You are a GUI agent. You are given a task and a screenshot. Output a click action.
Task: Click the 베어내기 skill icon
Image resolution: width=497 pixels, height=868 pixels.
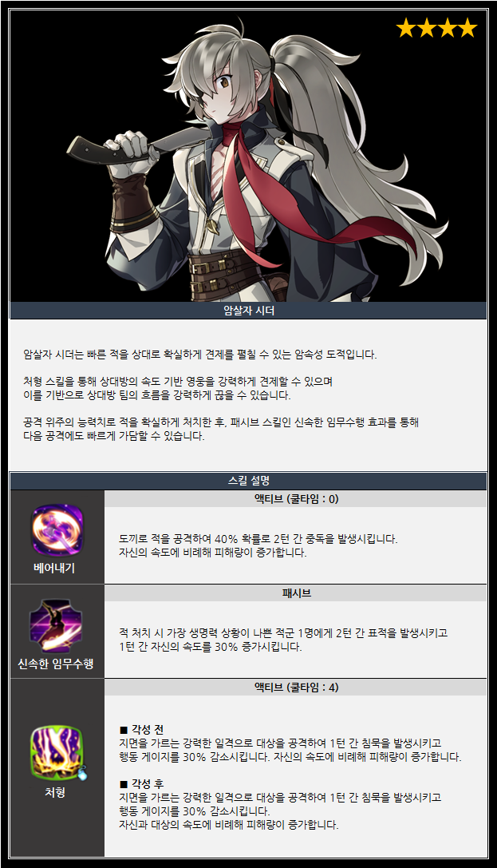pos(57,529)
